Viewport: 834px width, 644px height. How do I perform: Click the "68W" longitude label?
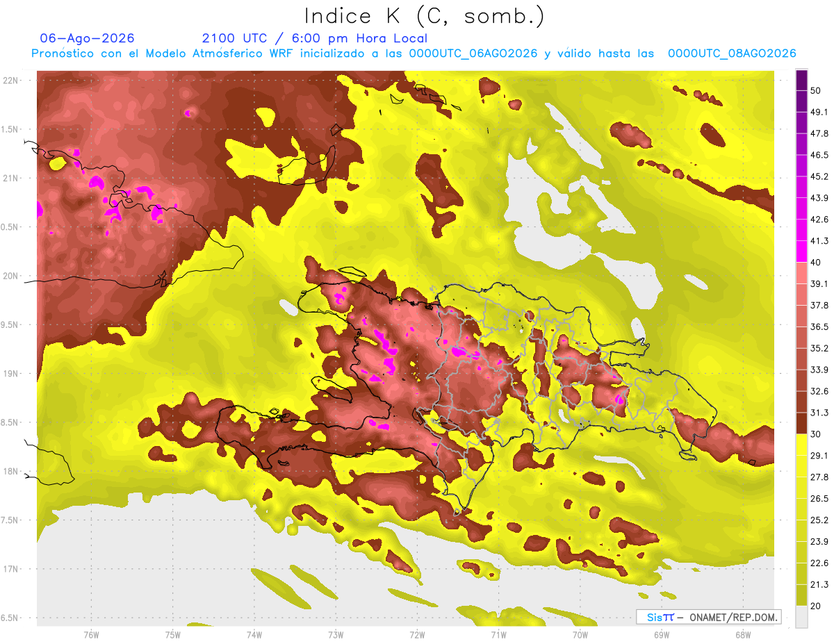(743, 635)
